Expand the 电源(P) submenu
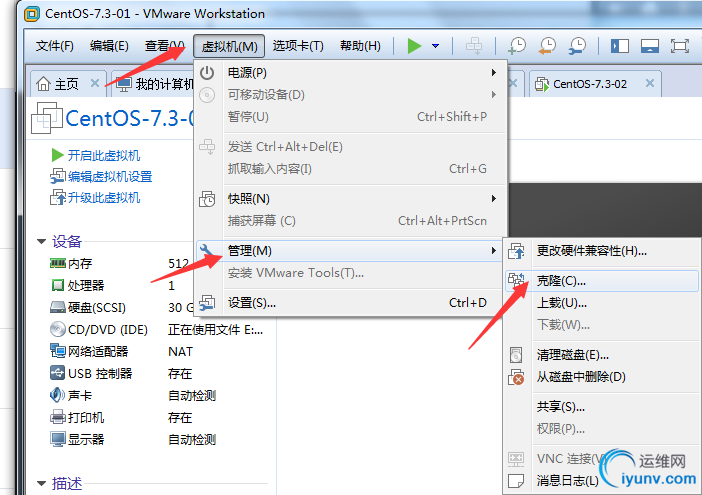Image resolution: width=702 pixels, height=495 pixels. point(351,73)
